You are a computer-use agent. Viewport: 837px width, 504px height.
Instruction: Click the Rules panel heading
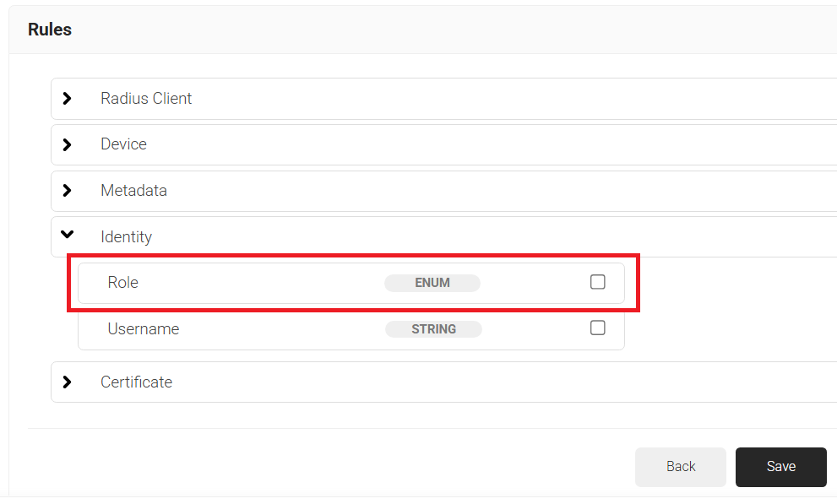50,30
